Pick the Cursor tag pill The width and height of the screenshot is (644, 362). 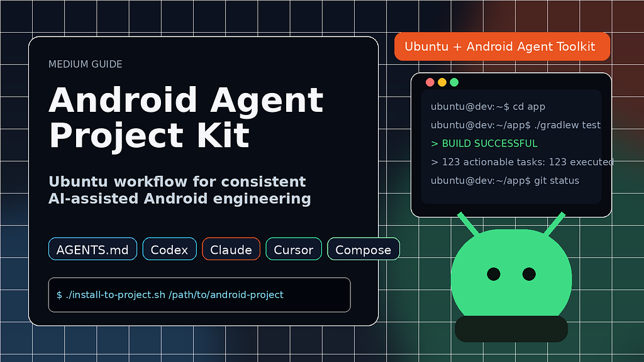pyautogui.click(x=294, y=249)
